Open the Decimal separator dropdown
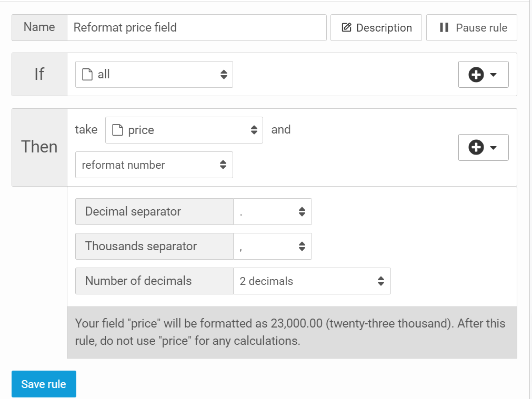The image size is (532, 399). [x=272, y=212]
